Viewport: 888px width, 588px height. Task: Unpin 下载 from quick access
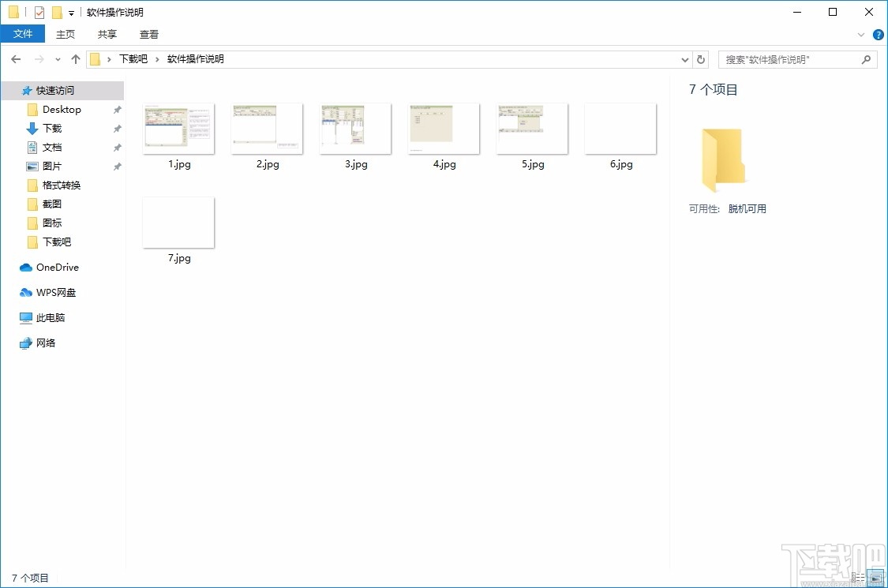[117, 128]
